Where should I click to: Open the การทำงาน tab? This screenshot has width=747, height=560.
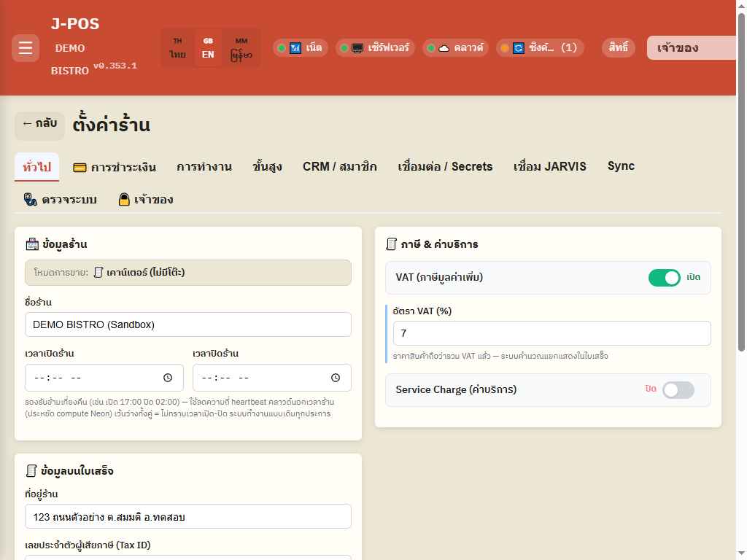click(x=204, y=167)
